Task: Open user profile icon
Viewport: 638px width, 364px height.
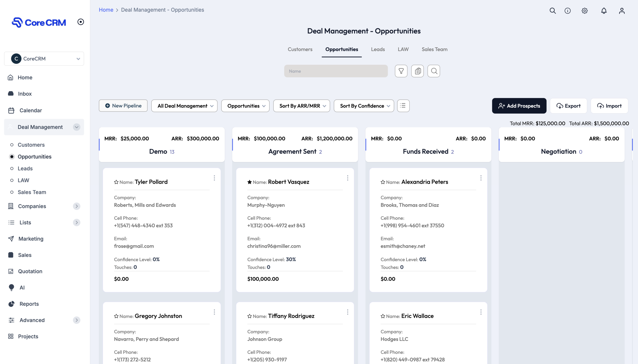Action: [622, 11]
